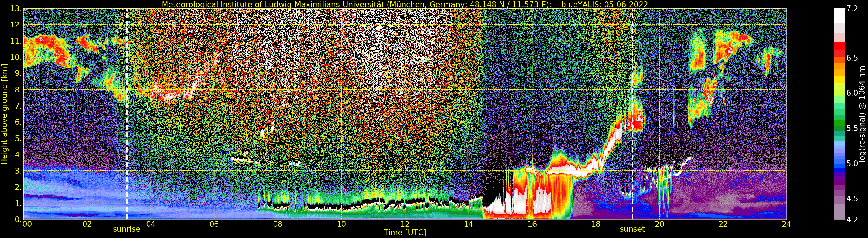Screen dimensions: 868x238
Task: Click the 00 tick at the time axis start
Action: tap(27, 224)
